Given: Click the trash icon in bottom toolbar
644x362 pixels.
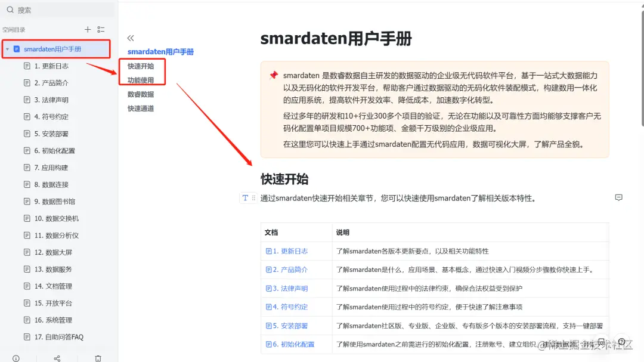Looking at the screenshot, I should (x=98, y=358).
